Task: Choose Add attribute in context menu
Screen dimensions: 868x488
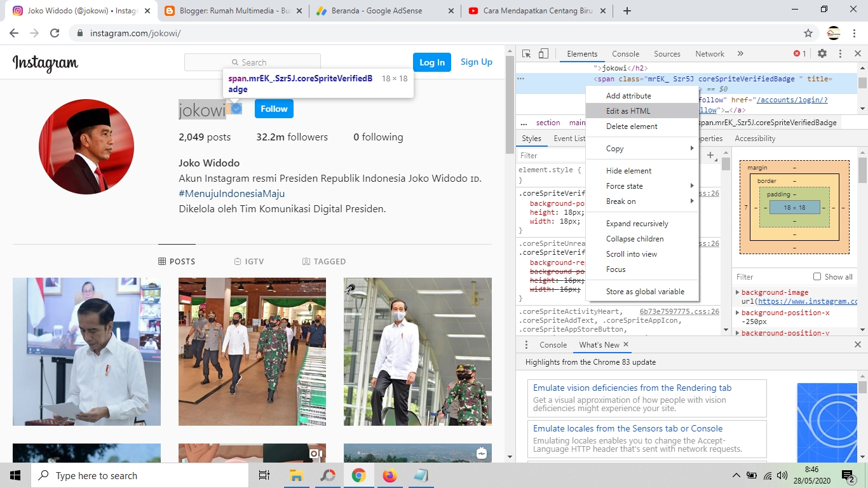Action: 642,96
